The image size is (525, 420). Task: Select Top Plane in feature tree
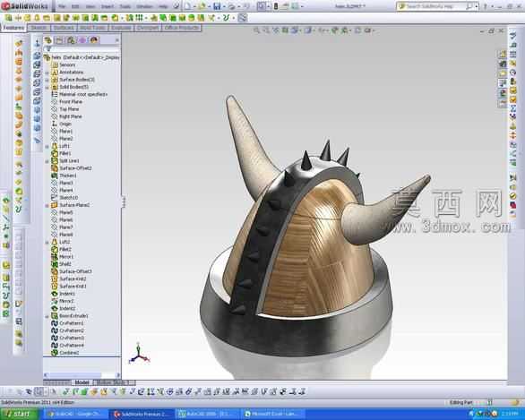click(69, 109)
